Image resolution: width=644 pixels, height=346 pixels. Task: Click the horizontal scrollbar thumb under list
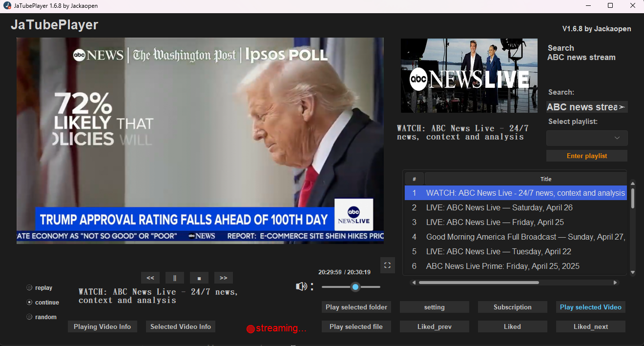[479, 283]
